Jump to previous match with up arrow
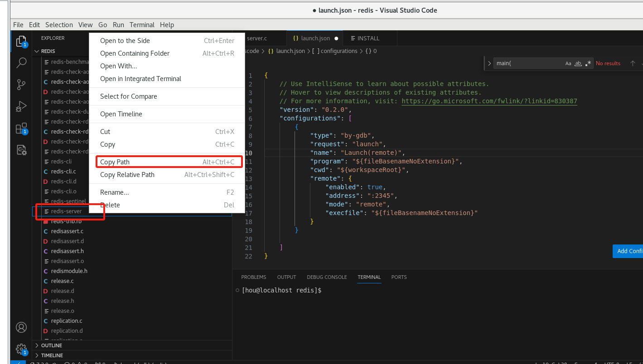643x364 pixels. pos(633,63)
